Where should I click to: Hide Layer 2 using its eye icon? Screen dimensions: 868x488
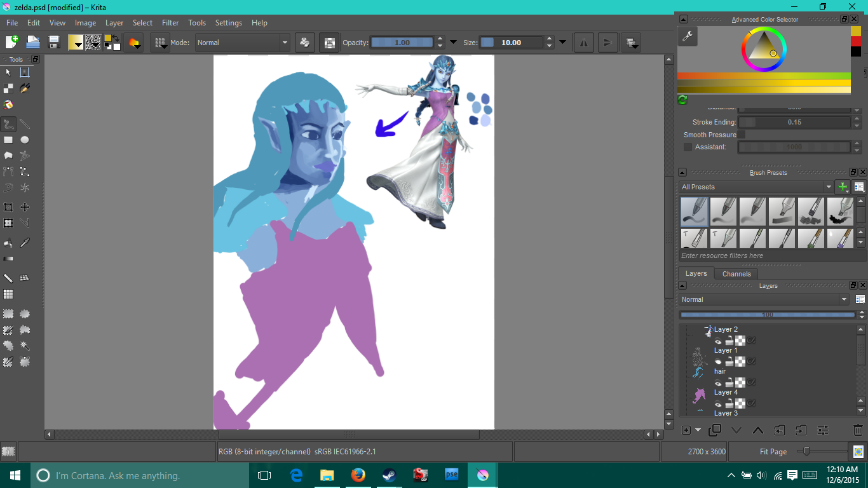coord(718,341)
